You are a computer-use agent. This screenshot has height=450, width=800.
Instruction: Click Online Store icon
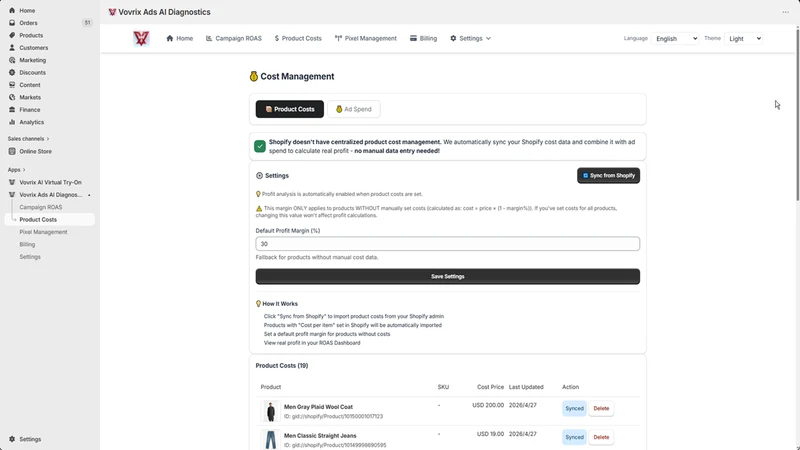tap(12, 152)
